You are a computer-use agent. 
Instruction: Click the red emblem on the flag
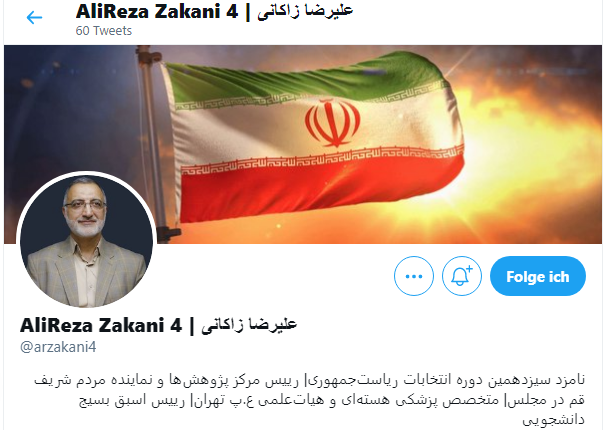[332, 122]
